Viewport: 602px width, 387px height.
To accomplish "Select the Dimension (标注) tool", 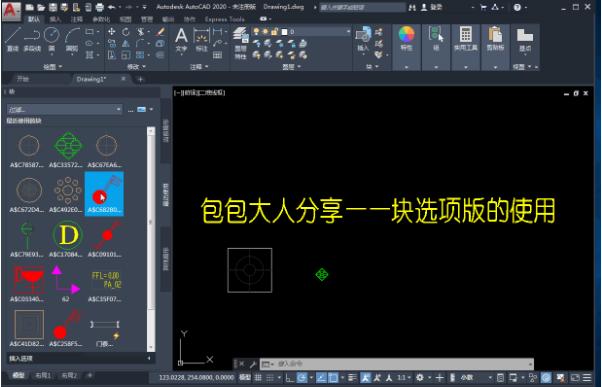I will pos(202,40).
